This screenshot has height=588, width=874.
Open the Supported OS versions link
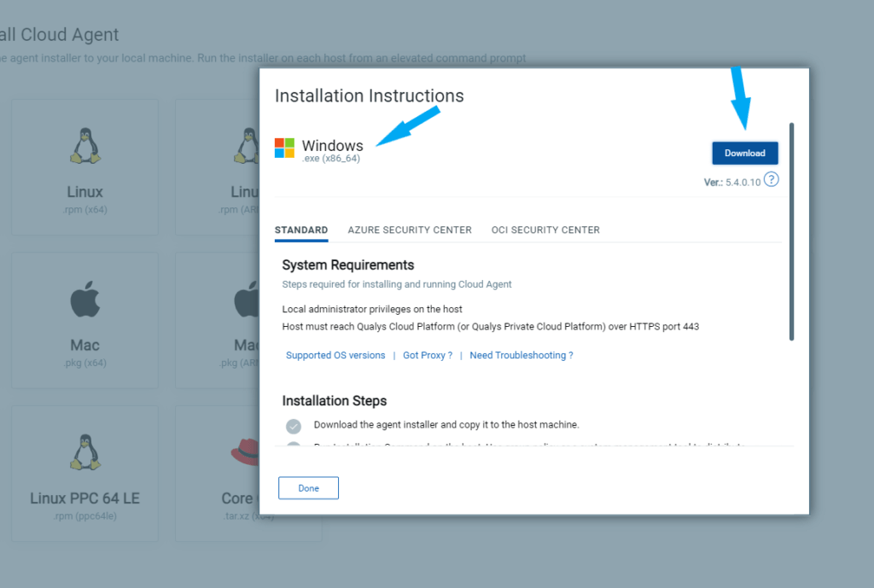(335, 356)
